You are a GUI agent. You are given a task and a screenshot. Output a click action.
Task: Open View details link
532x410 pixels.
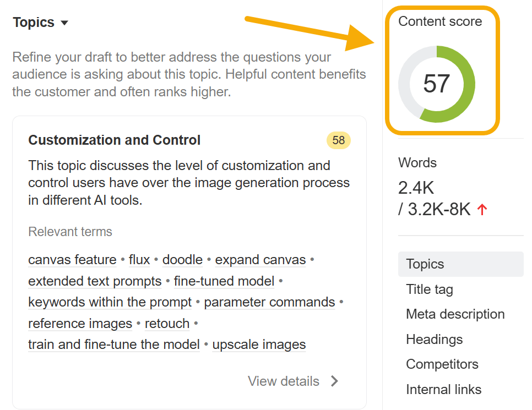(283, 381)
